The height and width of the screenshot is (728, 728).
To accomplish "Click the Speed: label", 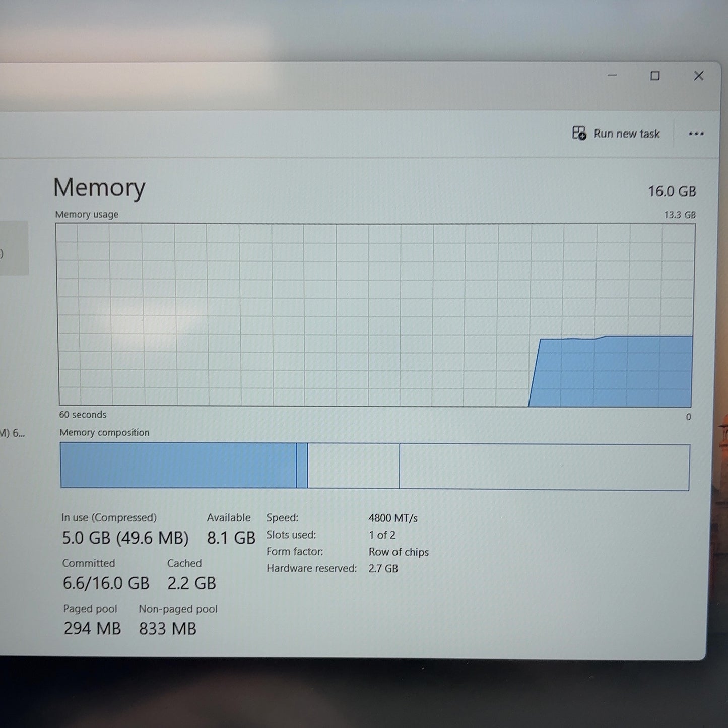I will (x=282, y=518).
